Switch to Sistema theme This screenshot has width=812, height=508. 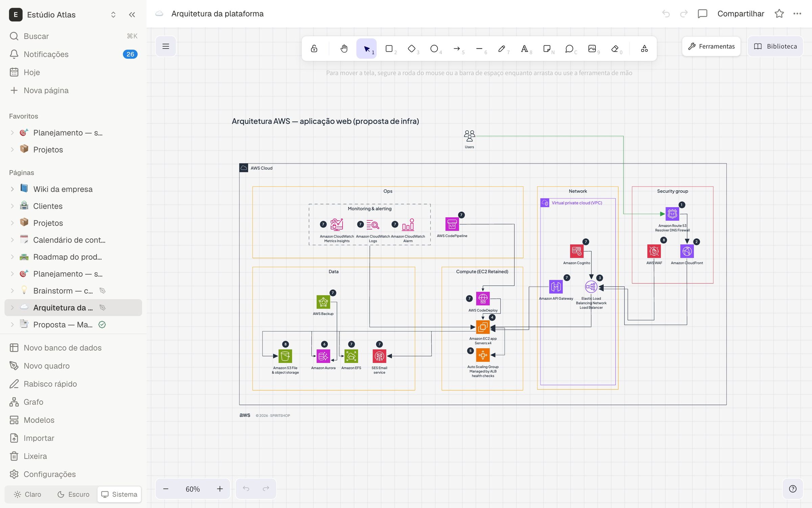[x=119, y=494]
